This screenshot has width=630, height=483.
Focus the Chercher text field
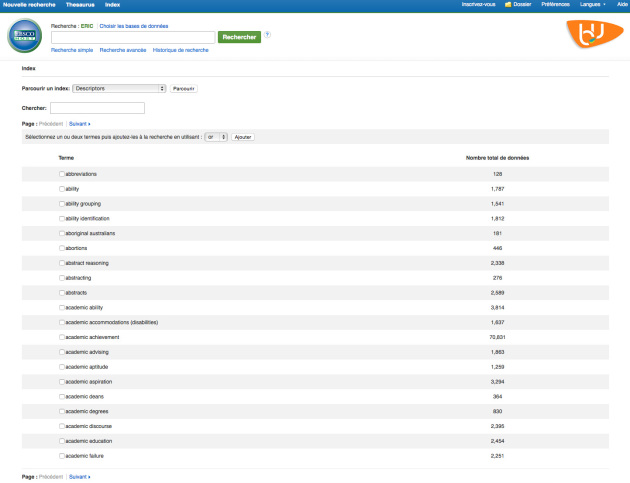click(97, 108)
